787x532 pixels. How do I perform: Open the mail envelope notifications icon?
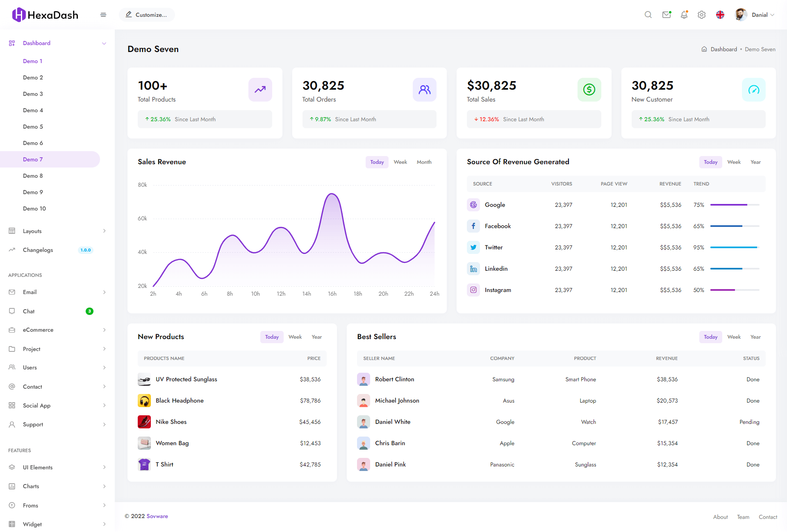[x=666, y=15]
